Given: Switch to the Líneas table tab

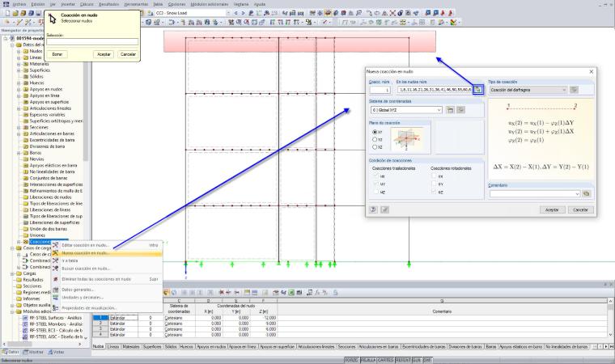Looking at the screenshot, I should coord(113,347).
